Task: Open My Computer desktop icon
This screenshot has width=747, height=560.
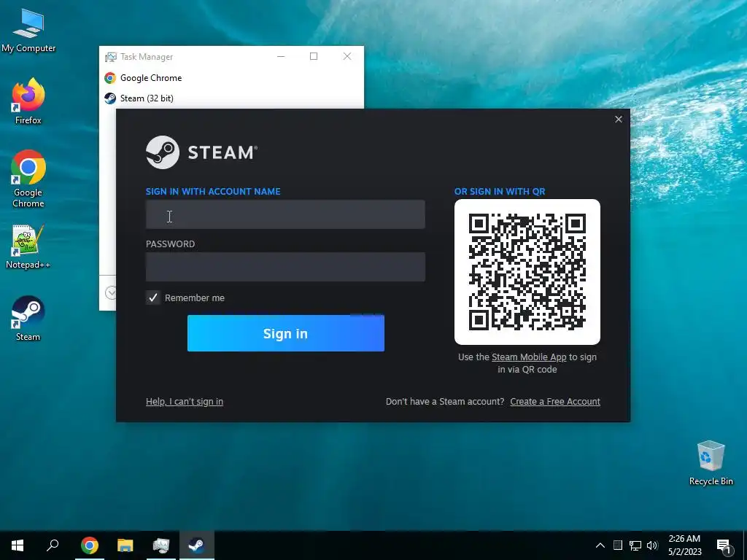Action: point(28,30)
